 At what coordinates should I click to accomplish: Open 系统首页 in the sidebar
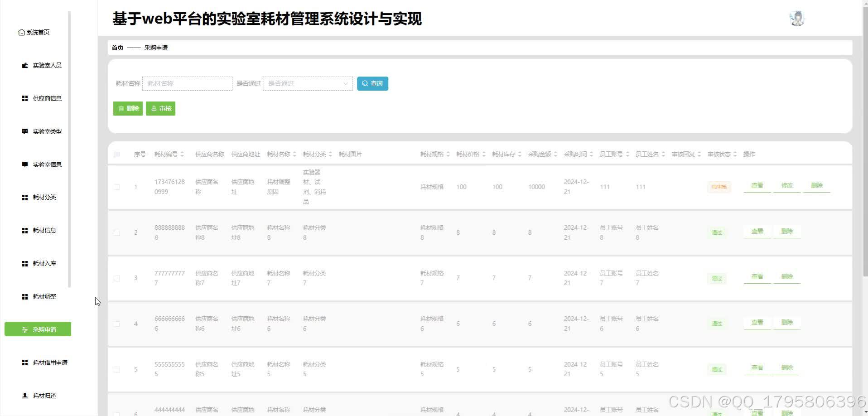[x=38, y=32]
